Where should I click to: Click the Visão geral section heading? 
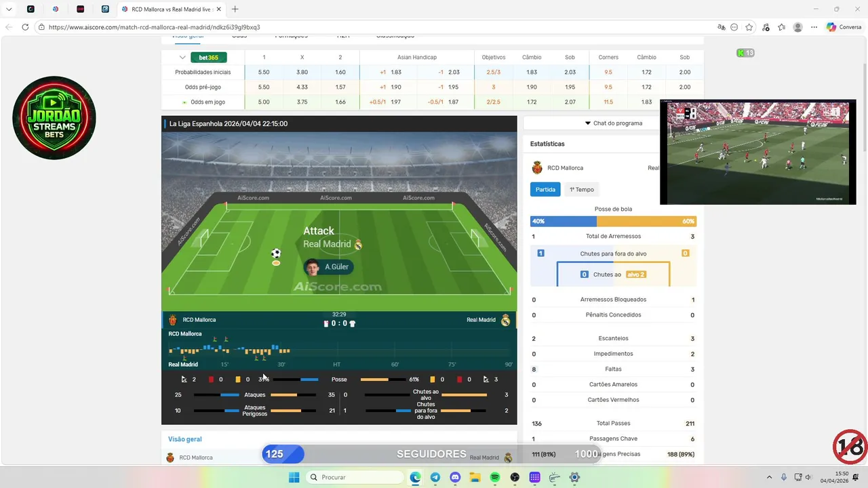tap(185, 439)
